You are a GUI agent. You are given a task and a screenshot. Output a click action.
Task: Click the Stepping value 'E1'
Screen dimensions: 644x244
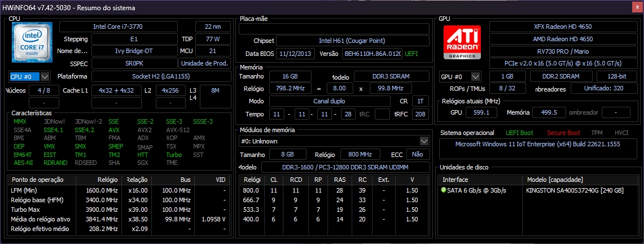pyautogui.click(x=134, y=39)
